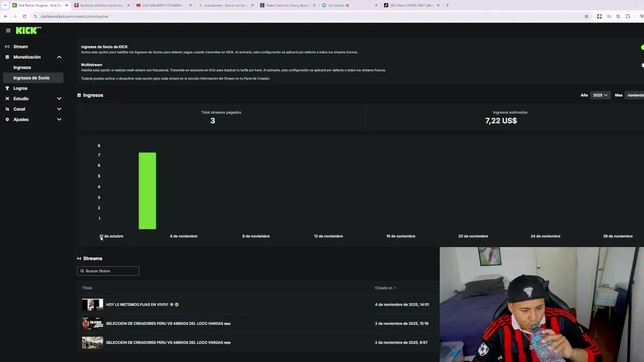
Task: Click the 12 de noviembre axis label
Action: (329, 236)
